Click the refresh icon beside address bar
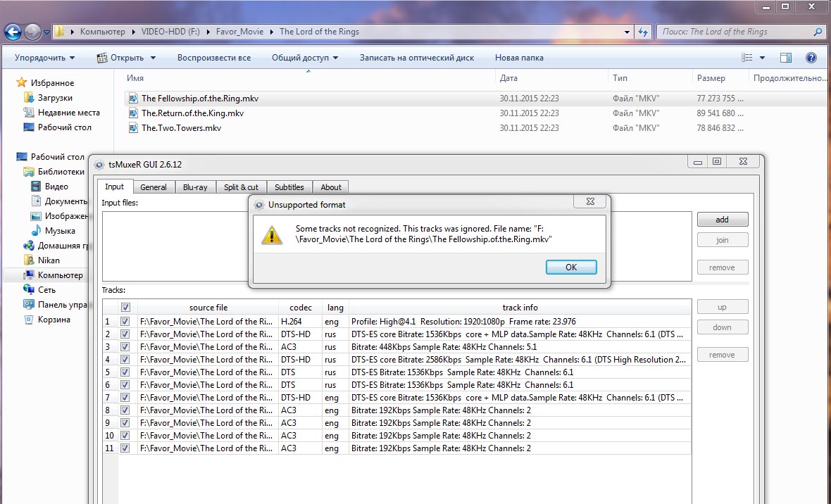Screen dimensions: 831x504 643,32
